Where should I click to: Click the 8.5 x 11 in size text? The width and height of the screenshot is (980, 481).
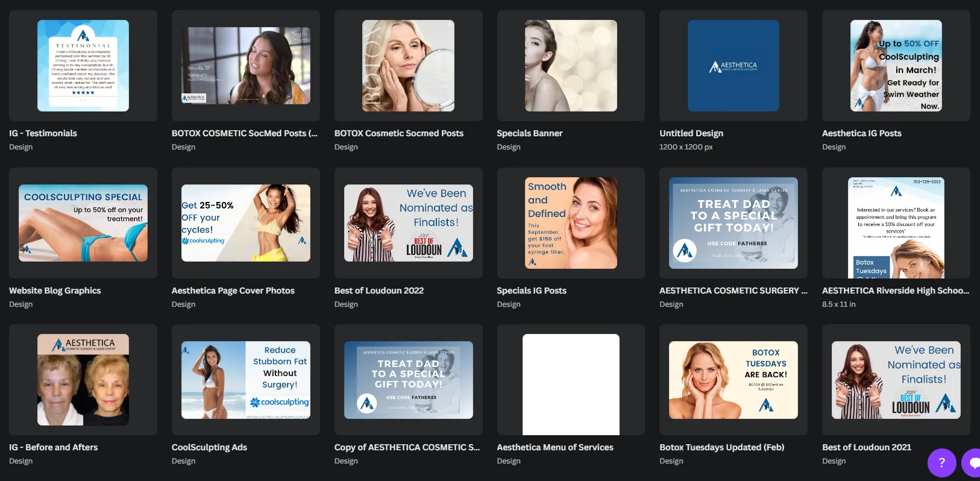point(839,304)
